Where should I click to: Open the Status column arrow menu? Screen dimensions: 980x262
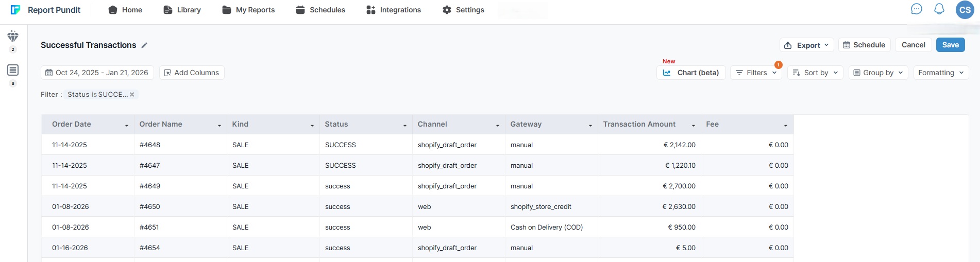pyautogui.click(x=405, y=125)
